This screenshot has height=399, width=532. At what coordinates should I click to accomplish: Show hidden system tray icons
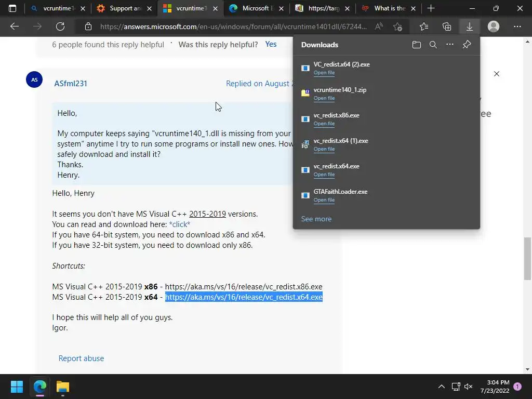[441, 387]
